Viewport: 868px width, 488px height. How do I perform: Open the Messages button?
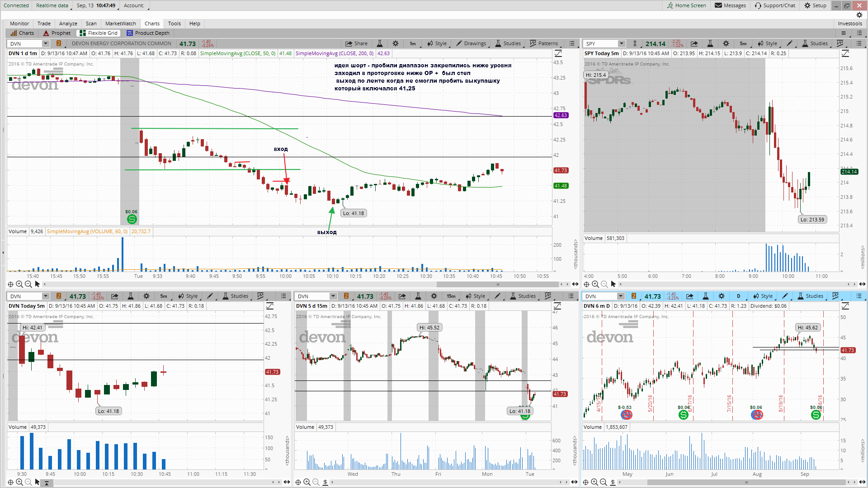pos(730,5)
